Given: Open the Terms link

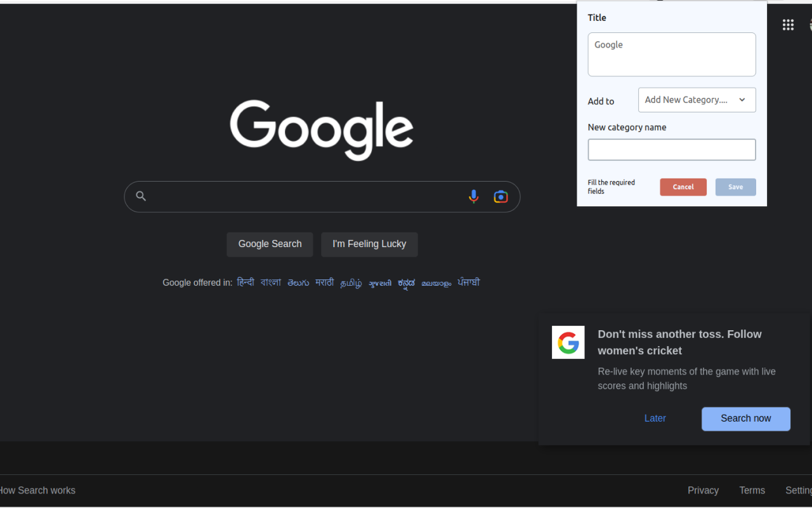Looking at the screenshot, I should [x=752, y=490].
